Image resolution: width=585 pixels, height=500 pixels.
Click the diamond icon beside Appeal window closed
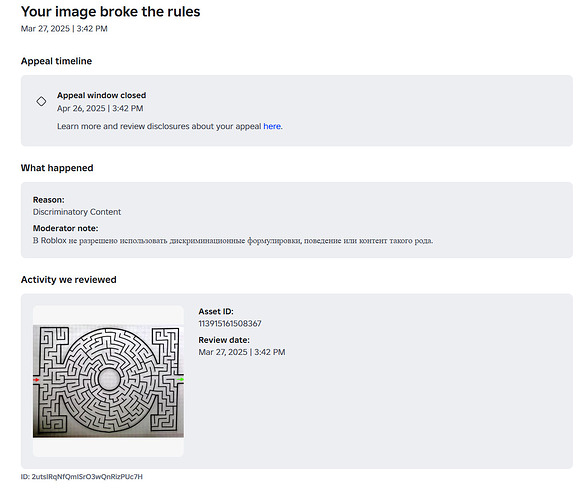[41, 101]
